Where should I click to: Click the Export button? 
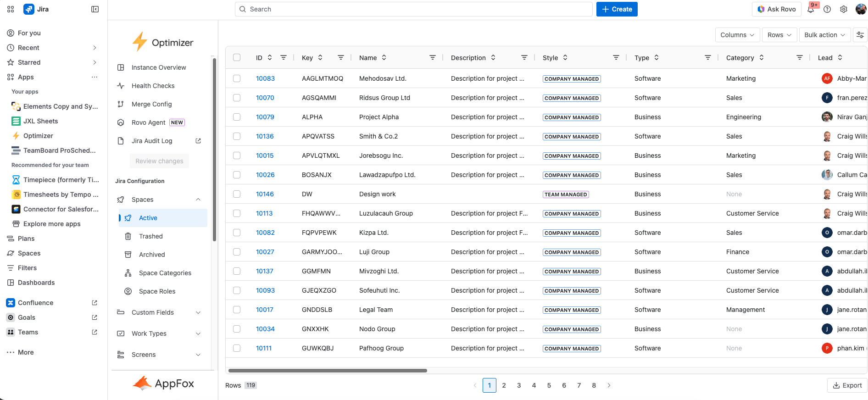[x=847, y=385]
